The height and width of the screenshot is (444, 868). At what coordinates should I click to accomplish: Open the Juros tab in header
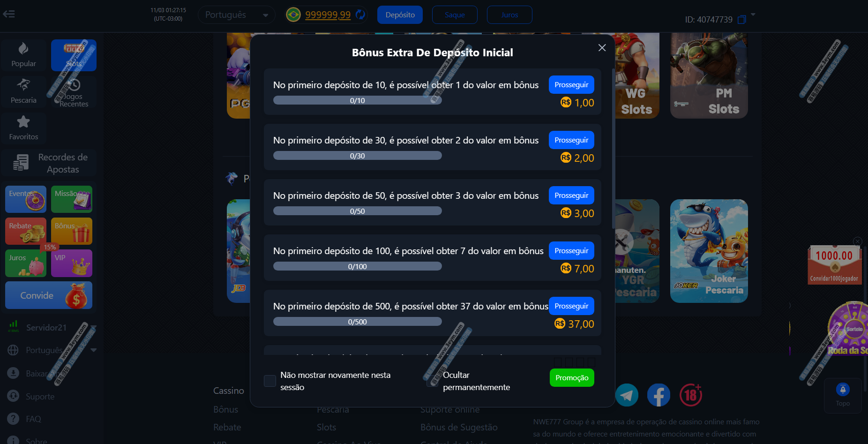509,15
